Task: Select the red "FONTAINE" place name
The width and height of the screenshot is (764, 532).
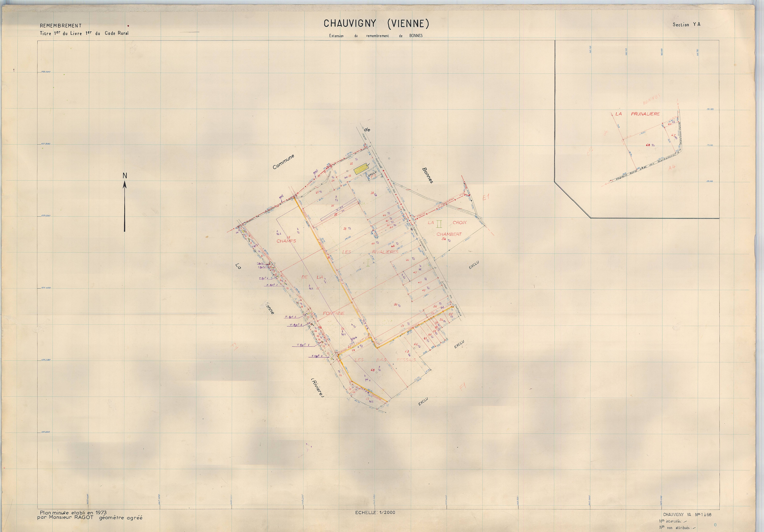Action: [334, 313]
